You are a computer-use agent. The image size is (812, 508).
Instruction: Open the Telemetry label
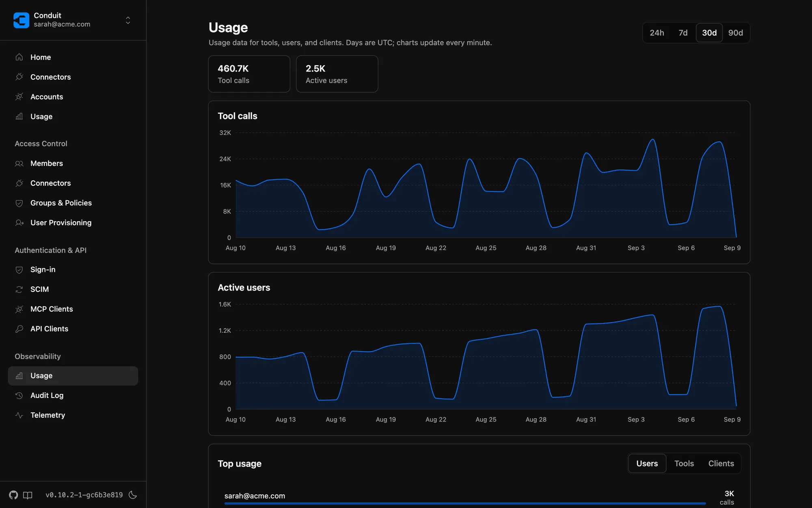coord(48,415)
